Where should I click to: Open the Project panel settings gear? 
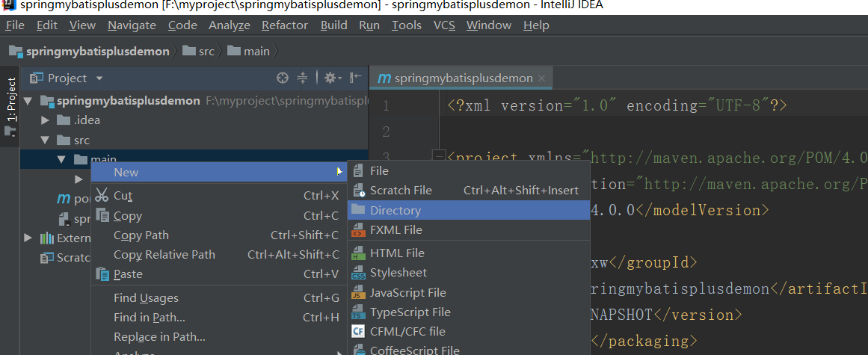click(330, 78)
